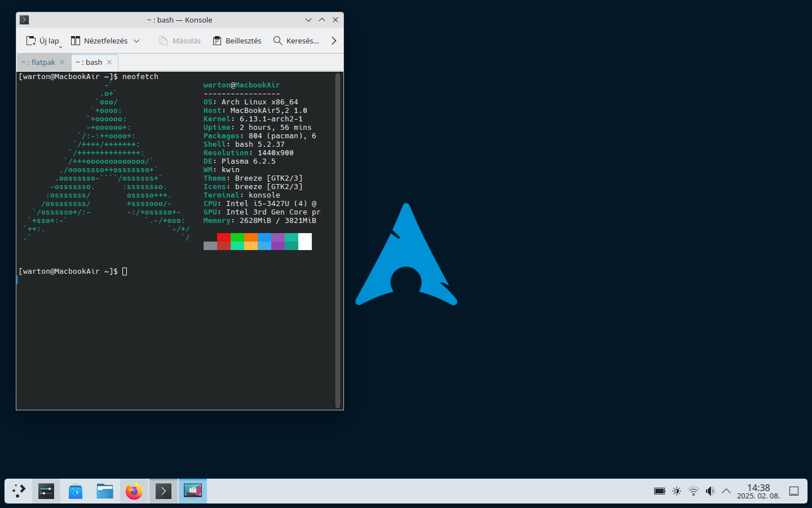
Task: Open the Plasma application launcher
Action: (19, 491)
